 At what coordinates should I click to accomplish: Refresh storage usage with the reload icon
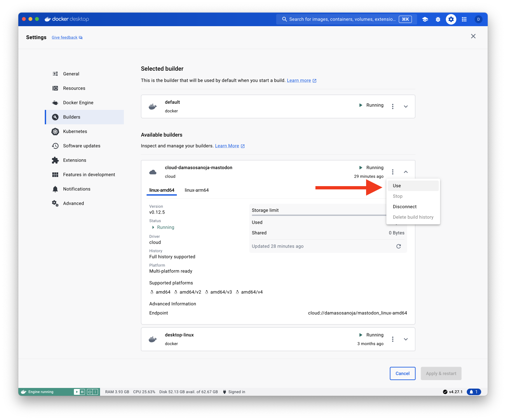pos(398,246)
